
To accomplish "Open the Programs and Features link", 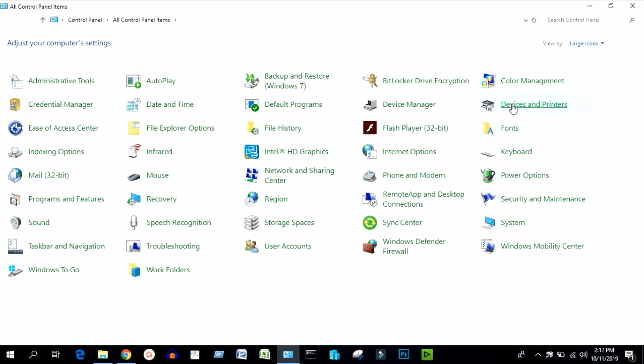I will (x=66, y=199).
